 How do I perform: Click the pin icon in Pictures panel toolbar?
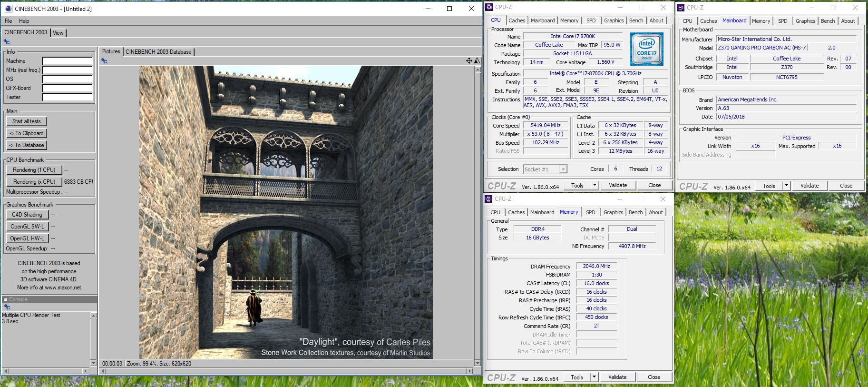(104, 61)
